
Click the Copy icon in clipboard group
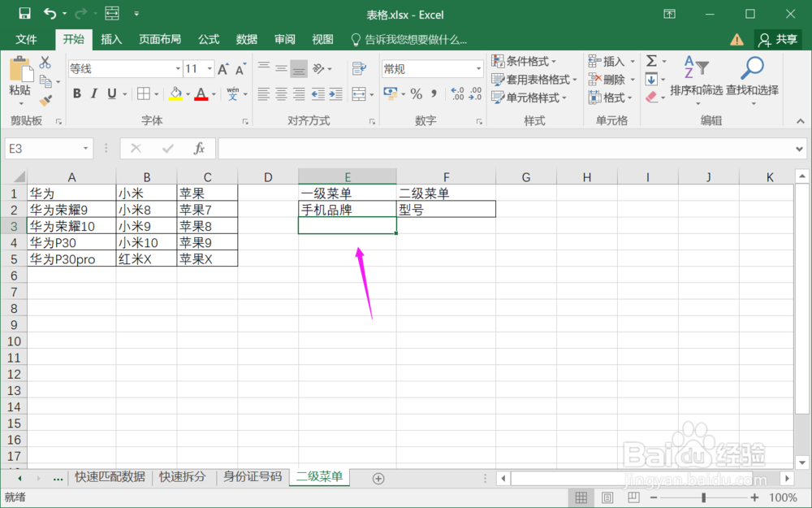pos(45,81)
